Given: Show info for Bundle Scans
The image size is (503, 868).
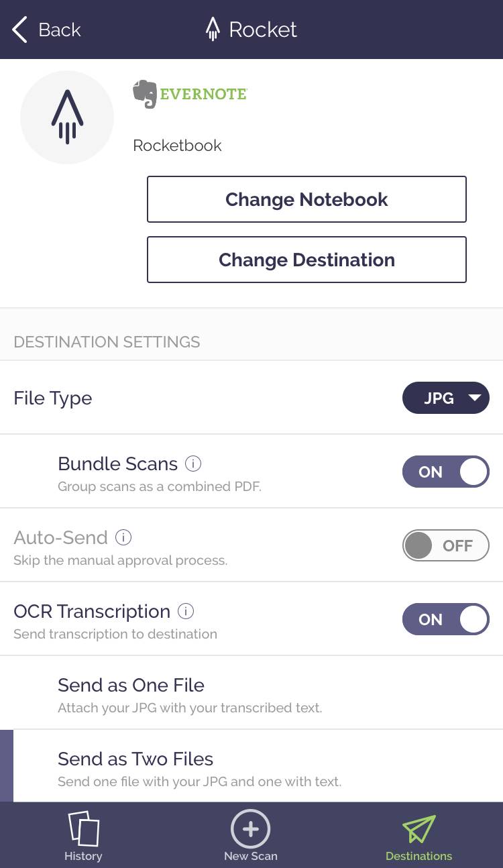Looking at the screenshot, I should [x=193, y=464].
